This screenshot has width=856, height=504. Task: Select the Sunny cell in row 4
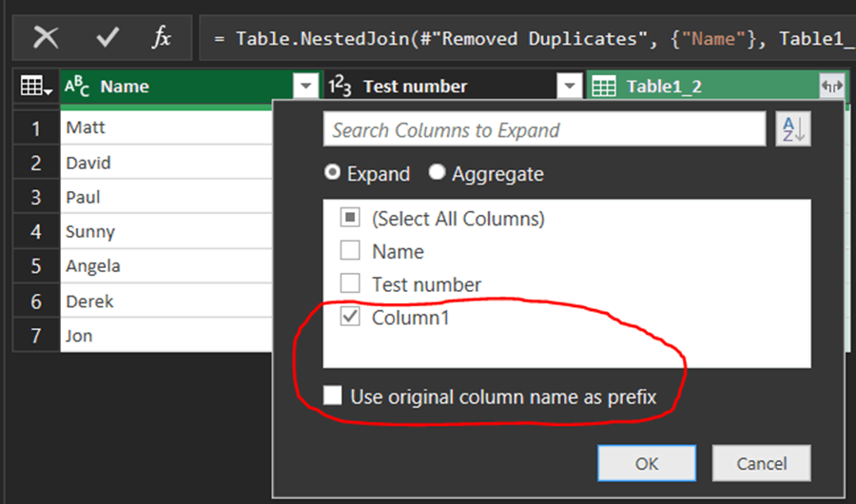pos(166,231)
